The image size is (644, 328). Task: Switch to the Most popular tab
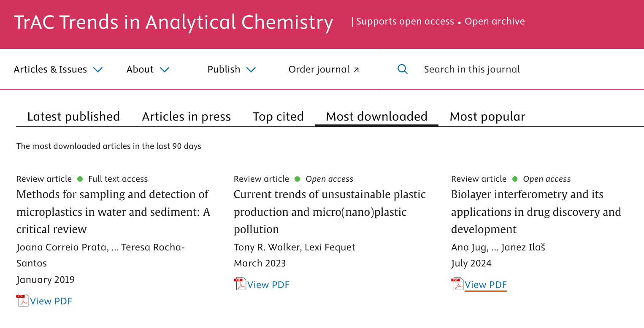pyautogui.click(x=487, y=116)
